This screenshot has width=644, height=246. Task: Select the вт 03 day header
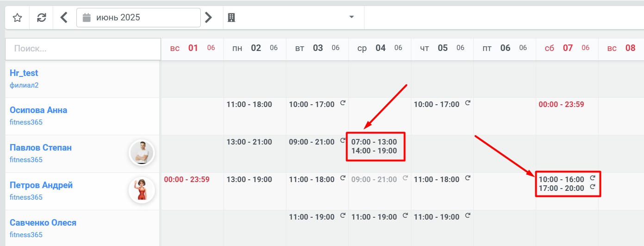tap(317, 48)
